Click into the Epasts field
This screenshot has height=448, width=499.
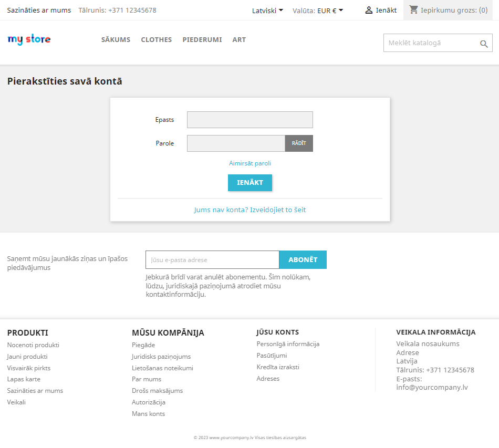tap(250, 120)
